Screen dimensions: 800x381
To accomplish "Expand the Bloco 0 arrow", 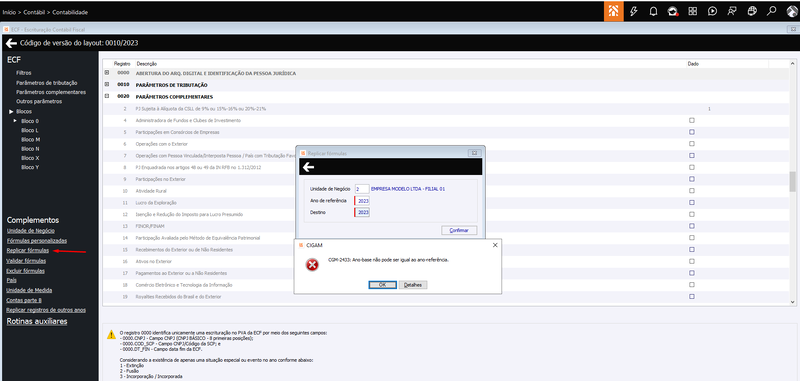I will coord(15,121).
